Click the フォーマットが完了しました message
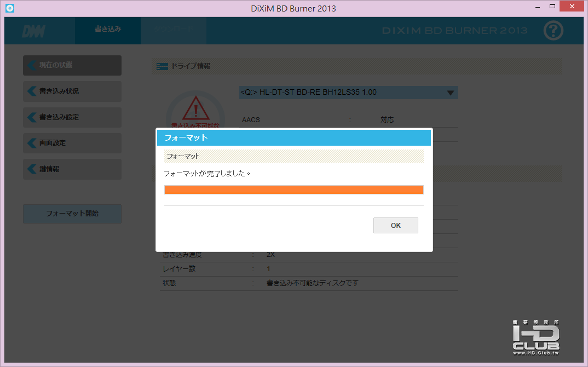 pyautogui.click(x=207, y=174)
